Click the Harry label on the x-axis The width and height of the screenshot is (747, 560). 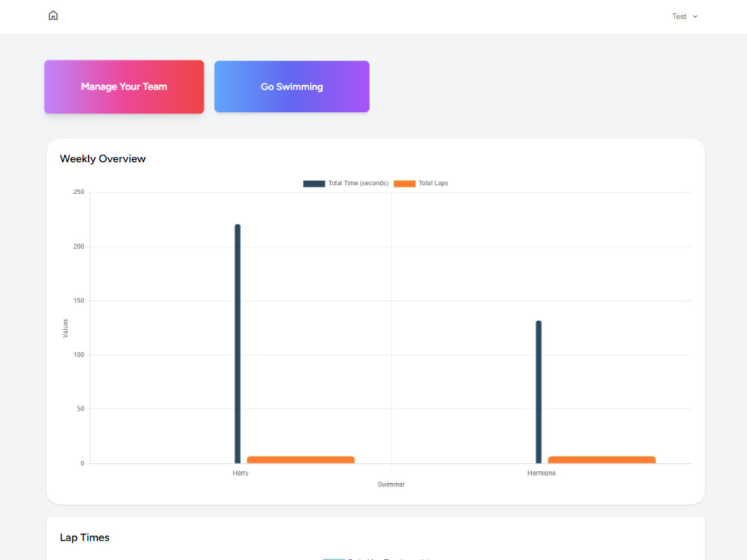(241, 473)
